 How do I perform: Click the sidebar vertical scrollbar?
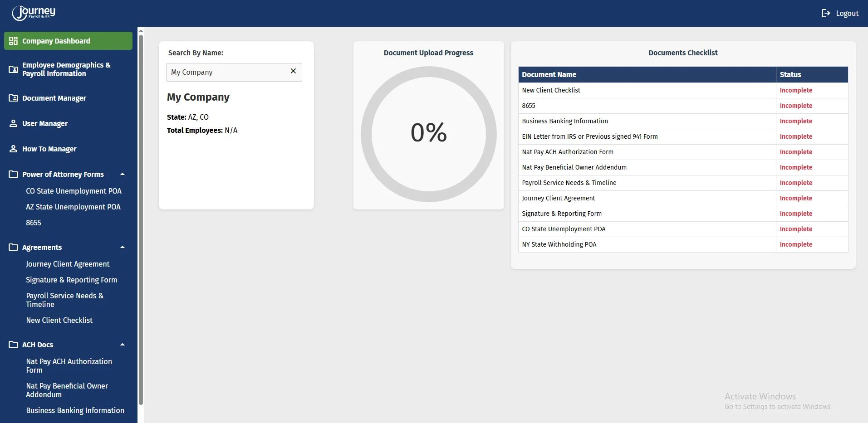141,218
